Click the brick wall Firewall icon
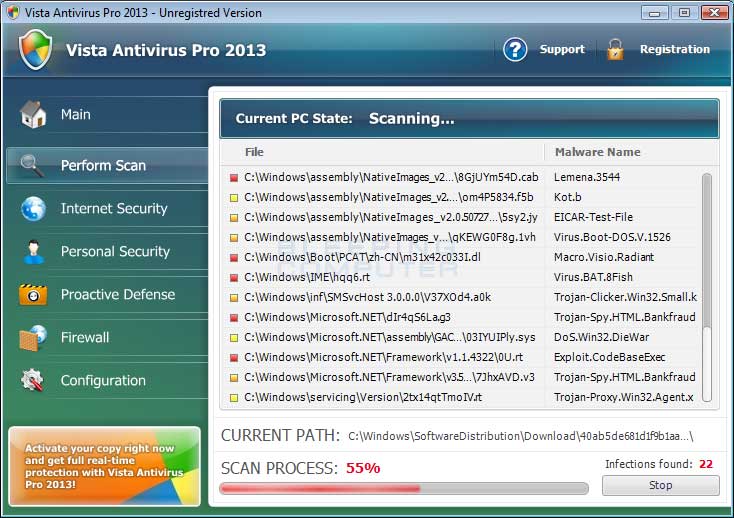This screenshot has height=518, width=734. point(33,338)
